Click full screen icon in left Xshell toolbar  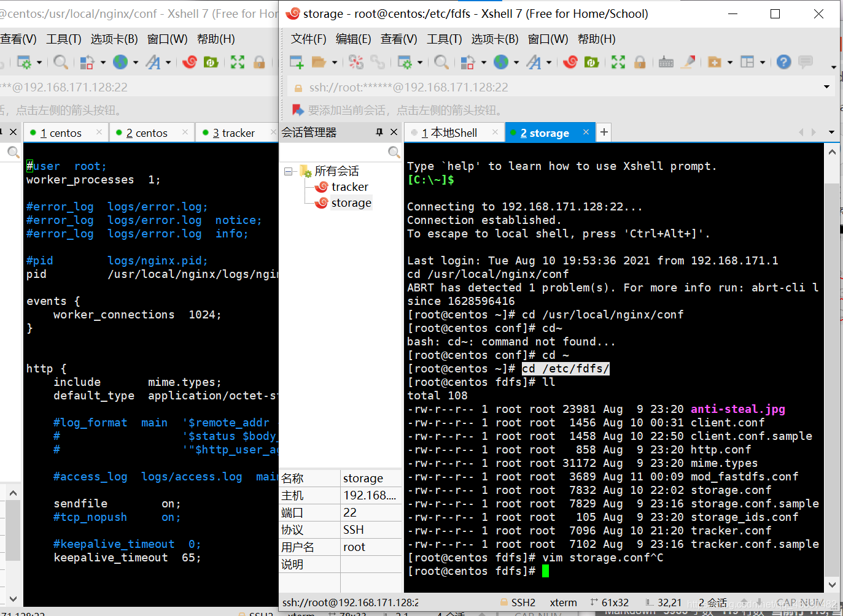pyautogui.click(x=238, y=62)
